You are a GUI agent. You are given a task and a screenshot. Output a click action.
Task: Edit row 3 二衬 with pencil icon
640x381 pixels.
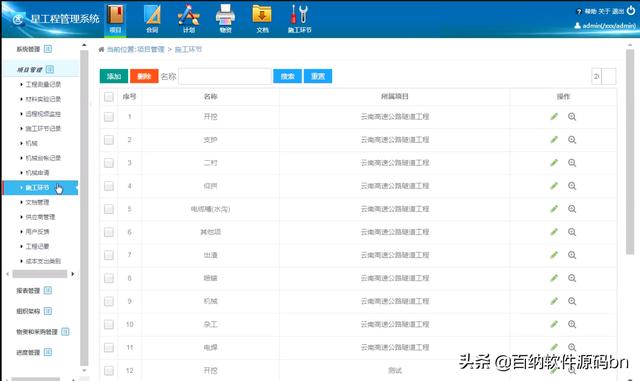(554, 163)
